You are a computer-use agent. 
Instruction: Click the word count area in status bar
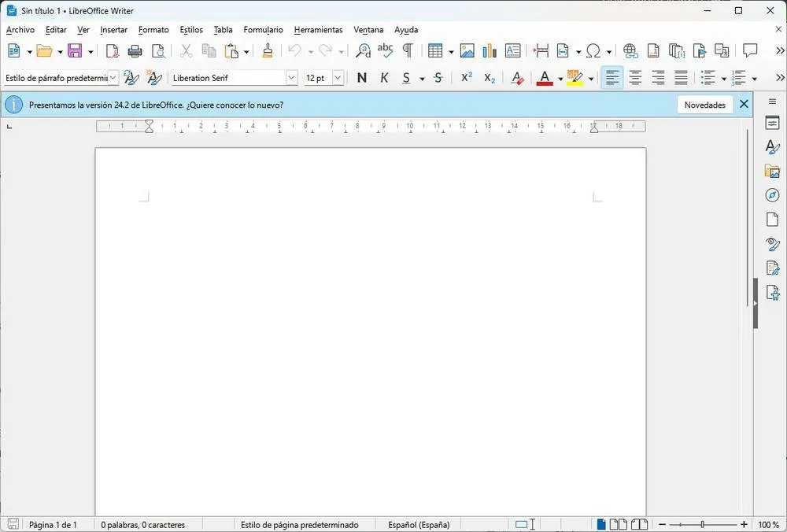pos(143,524)
